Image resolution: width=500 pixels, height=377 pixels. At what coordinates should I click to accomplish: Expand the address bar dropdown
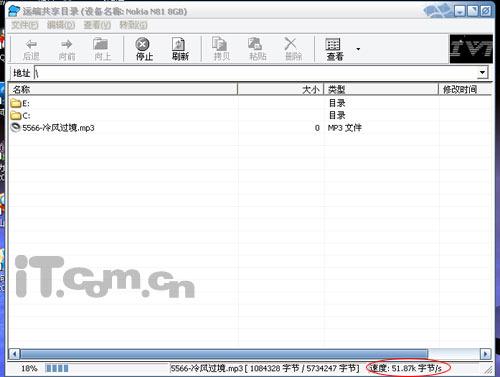tap(482, 73)
